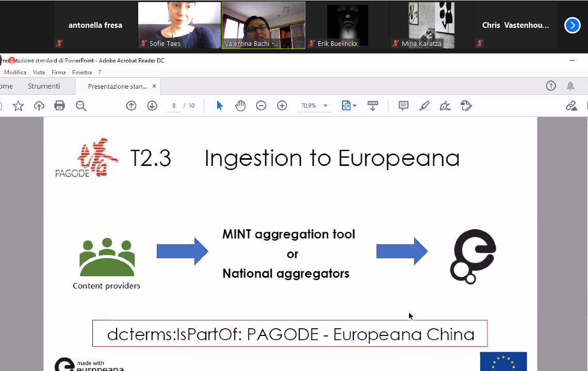This screenshot has height=371, width=588.
Task: Click the dcterms:IsPartOf text box
Action: tap(290, 333)
